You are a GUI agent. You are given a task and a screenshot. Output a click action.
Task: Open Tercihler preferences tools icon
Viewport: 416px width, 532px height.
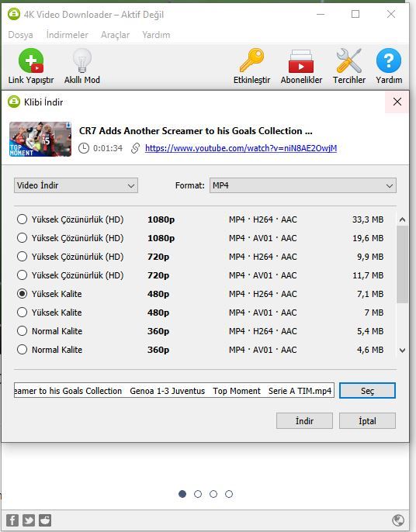[x=348, y=60]
